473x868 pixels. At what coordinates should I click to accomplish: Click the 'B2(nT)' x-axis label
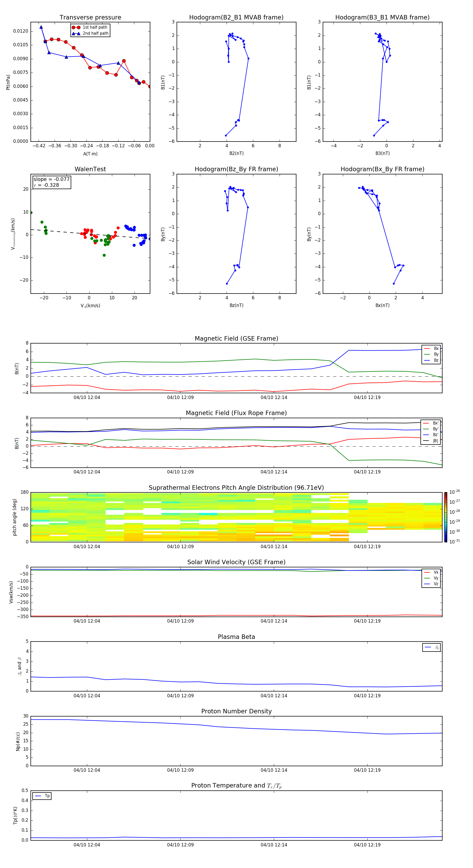point(236,153)
